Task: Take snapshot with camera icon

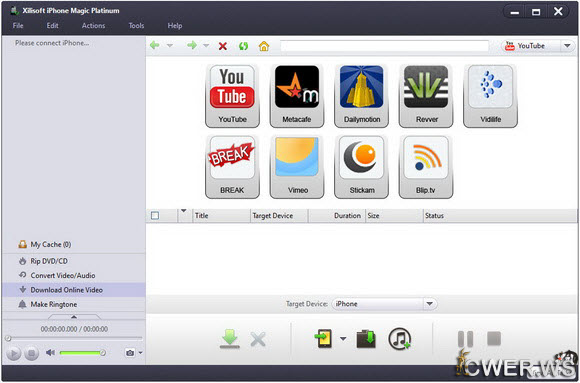Action: (x=130, y=353)
